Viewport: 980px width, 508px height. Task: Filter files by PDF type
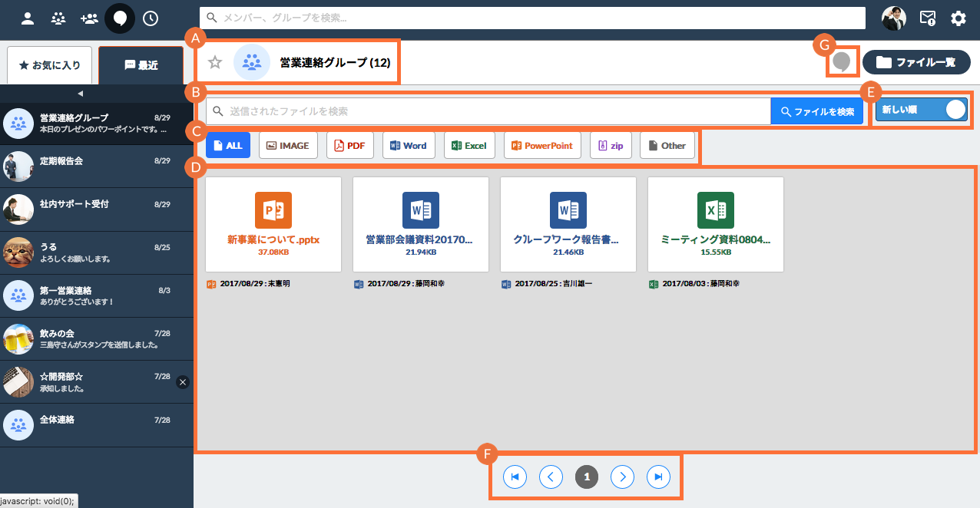pyautogui.click(x=349, y=145)
